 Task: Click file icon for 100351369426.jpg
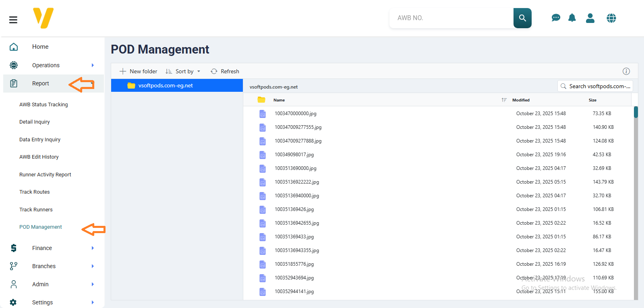pos(263,210)
